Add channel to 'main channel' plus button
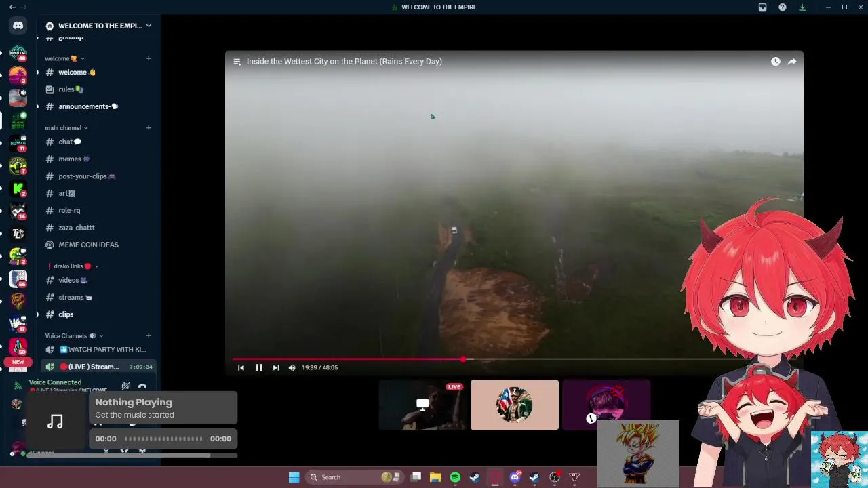Image resolution: width=868 pixels, height=488 pixels. click(149, 127)
